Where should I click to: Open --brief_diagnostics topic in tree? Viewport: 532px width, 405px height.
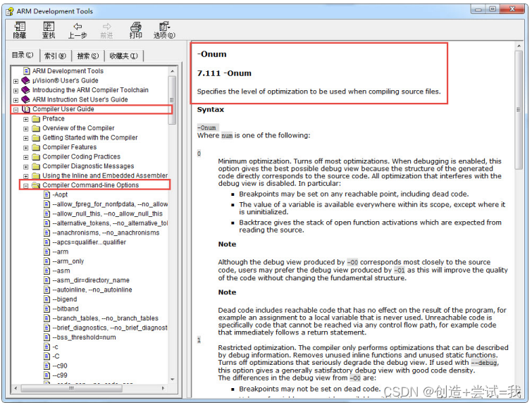click(x=110, y=328)
